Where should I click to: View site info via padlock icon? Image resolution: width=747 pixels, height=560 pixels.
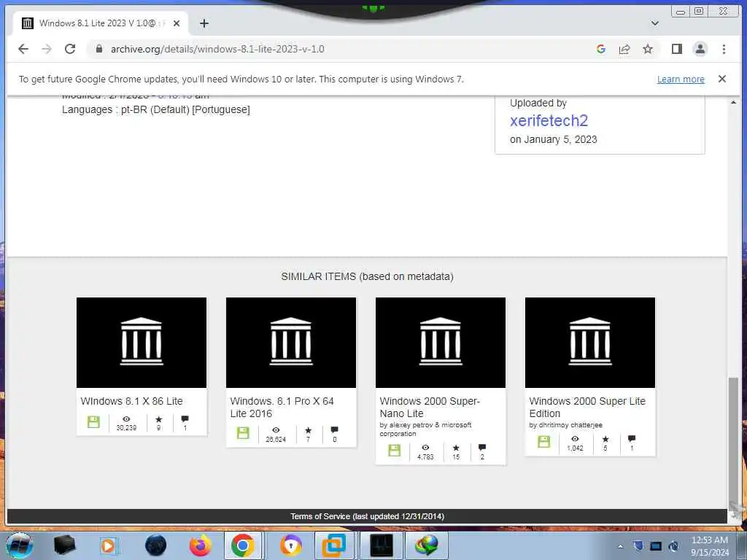(99, 49)
